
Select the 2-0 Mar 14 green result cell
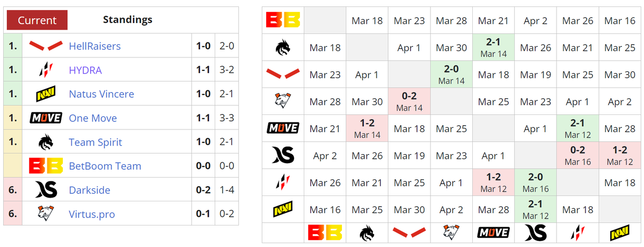451,75
